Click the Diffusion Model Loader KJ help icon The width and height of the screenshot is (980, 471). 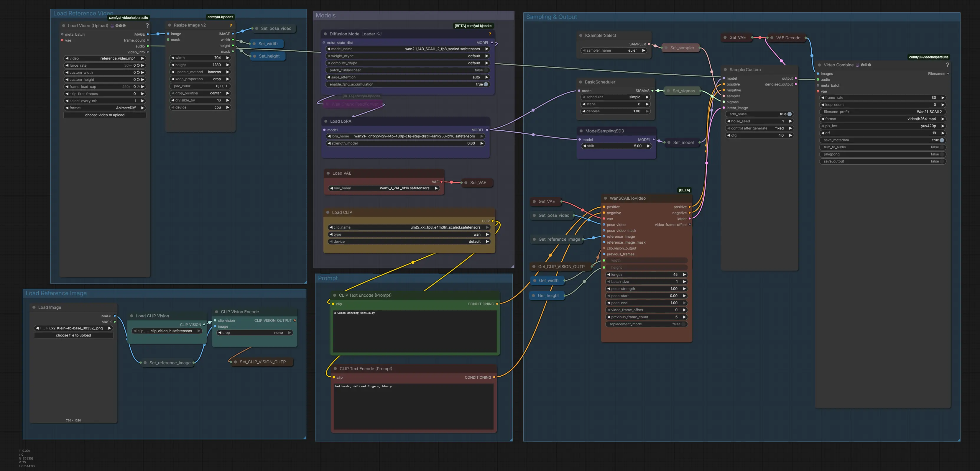(490, 34)
